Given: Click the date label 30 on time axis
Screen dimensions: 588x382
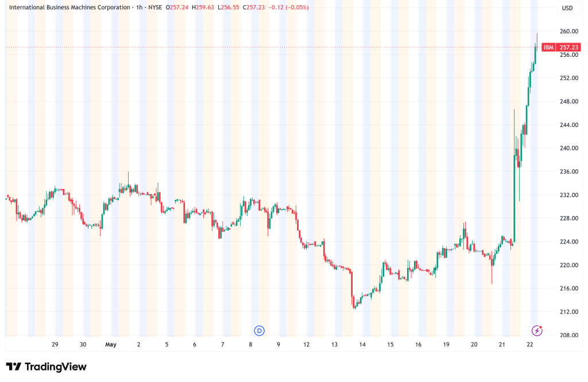Looking at the screenshot, I should (x=83, y=345).
